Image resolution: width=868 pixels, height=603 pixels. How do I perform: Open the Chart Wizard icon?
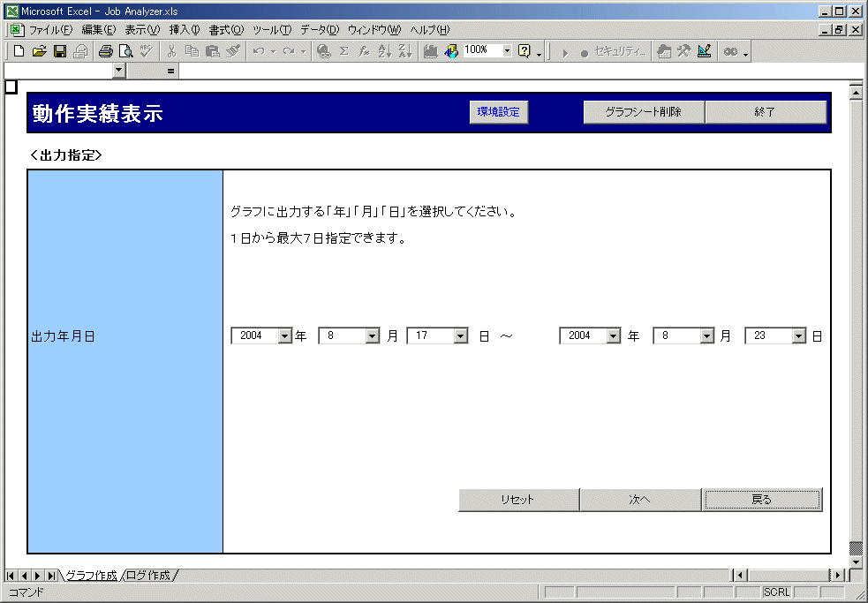tap(430, 51)
